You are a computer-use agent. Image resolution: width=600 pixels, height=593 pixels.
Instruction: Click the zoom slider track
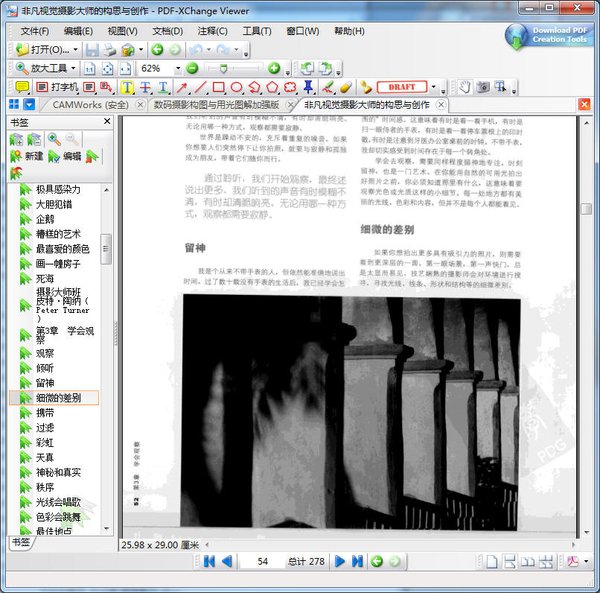pos(232,68)
